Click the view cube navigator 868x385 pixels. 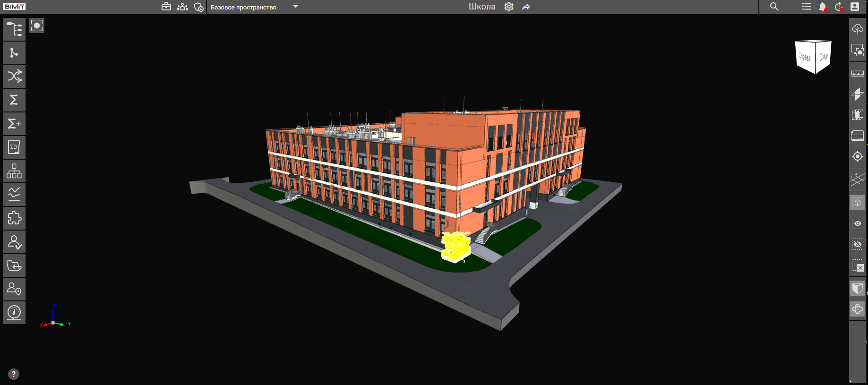pyautogui.click(x=813, y=57)
